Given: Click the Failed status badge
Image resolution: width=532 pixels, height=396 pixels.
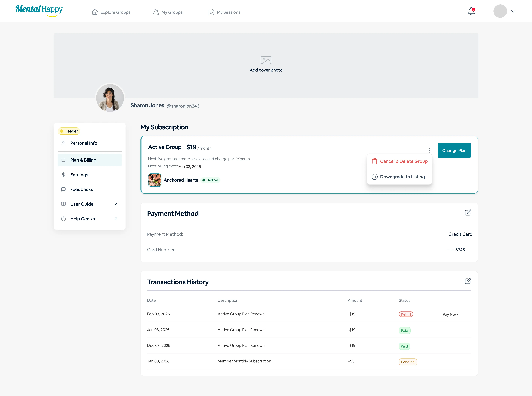Looking at the screenshot, I should [x=406, y=314].
